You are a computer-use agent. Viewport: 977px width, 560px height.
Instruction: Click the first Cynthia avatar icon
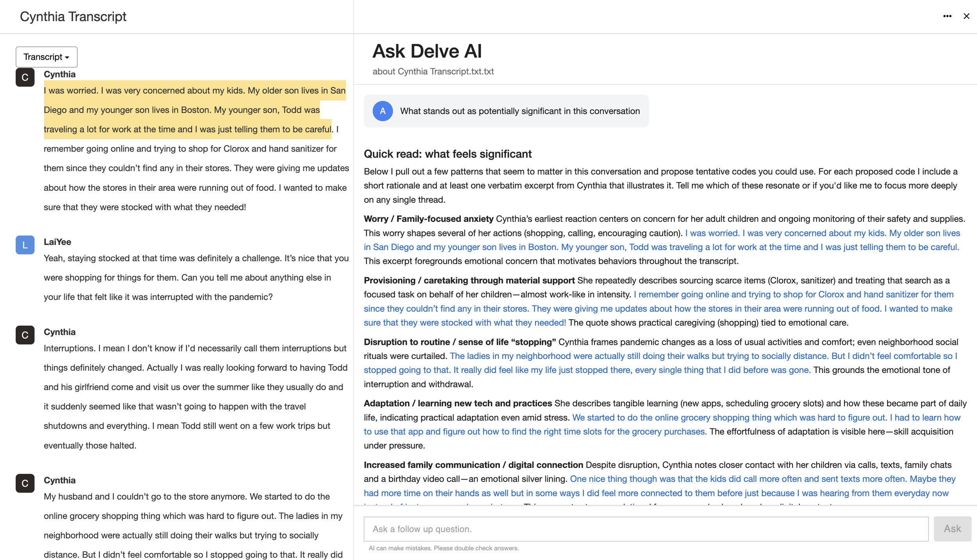tap(25, 77)
